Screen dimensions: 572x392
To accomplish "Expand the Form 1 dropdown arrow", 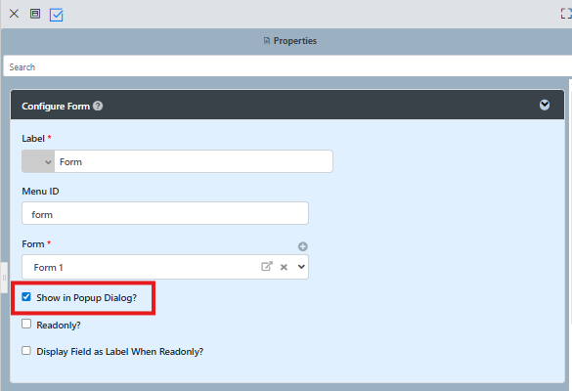I will (x=301, y=267).
